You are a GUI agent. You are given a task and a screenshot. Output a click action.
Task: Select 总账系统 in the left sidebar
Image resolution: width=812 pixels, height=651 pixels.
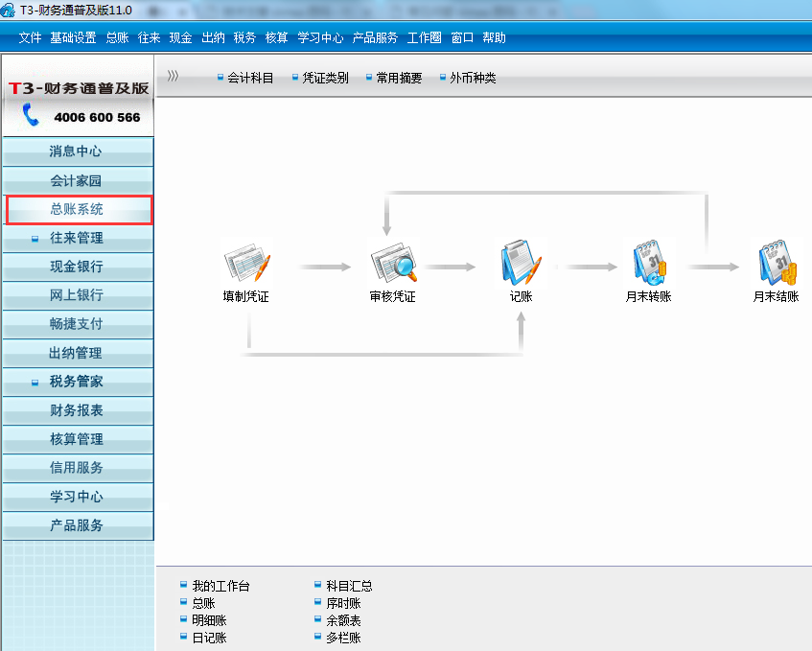(x=77, y=209)
